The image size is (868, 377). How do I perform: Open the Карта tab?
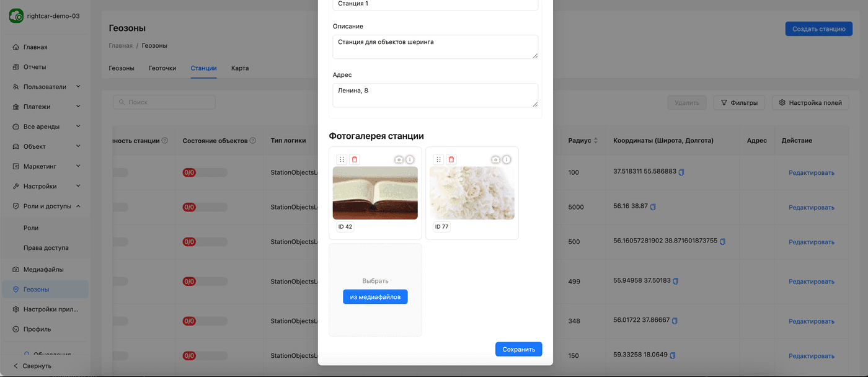pos(240,68)
